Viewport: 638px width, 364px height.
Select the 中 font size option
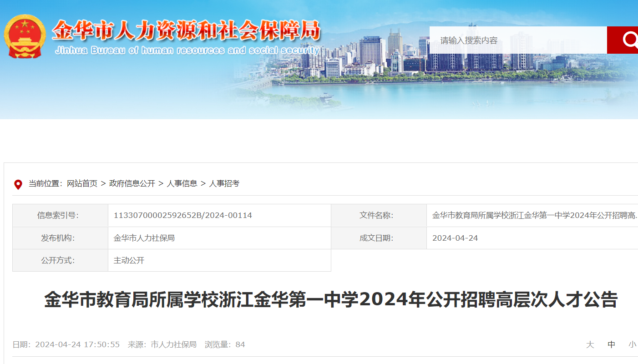coord(611,344)
